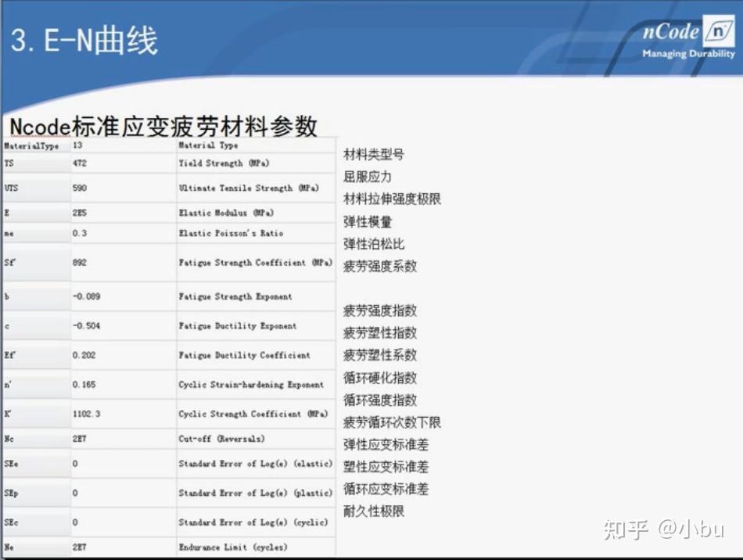The height and width of the screenshot is (560, 743).
Task: Click the Endurance Limit row labeled Ne
Action: (12, 547)
